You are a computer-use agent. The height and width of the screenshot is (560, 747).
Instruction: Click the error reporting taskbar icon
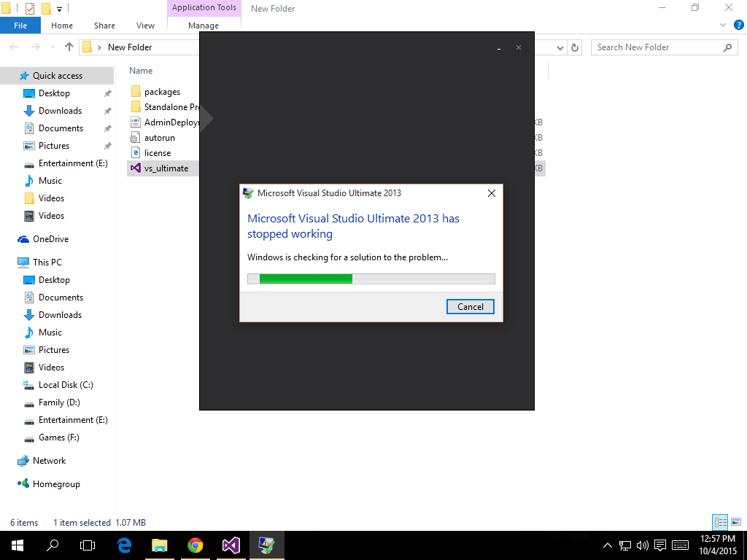tap(267, 545)
